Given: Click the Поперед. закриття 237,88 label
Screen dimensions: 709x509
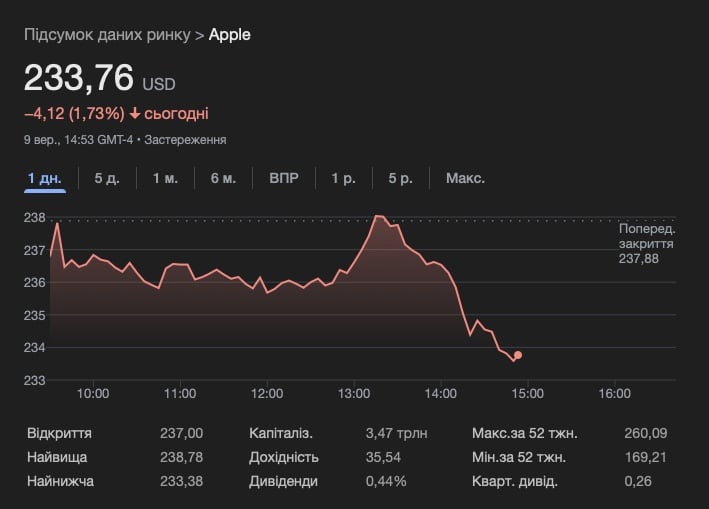Looking at the screenshot, I should [x=645, y=243].
